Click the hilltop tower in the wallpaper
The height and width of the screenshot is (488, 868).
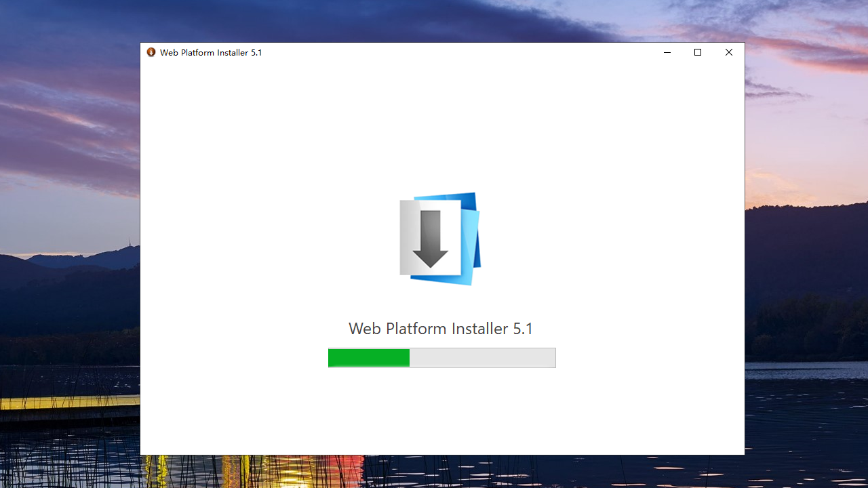129,244
